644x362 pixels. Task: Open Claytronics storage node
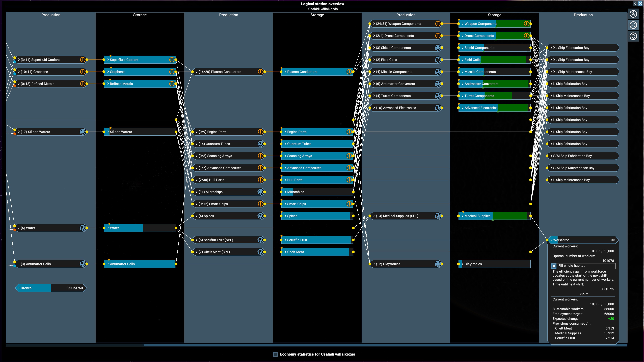pyautogui.click(x=494, y=264)
